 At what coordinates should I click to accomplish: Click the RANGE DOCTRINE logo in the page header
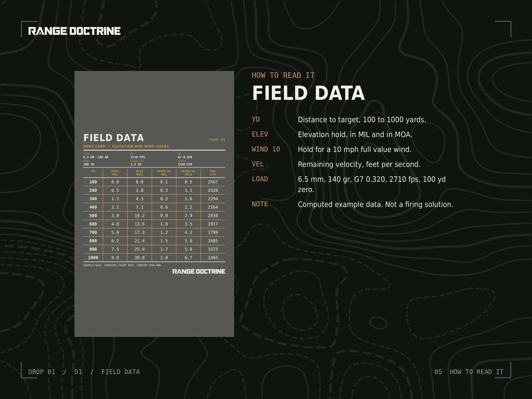tap(74, 31)
